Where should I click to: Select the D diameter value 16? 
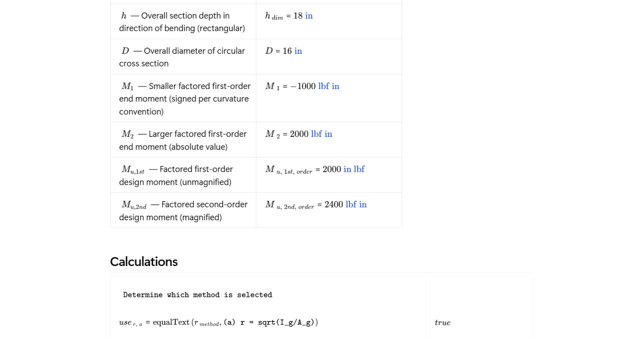[287, 51]
